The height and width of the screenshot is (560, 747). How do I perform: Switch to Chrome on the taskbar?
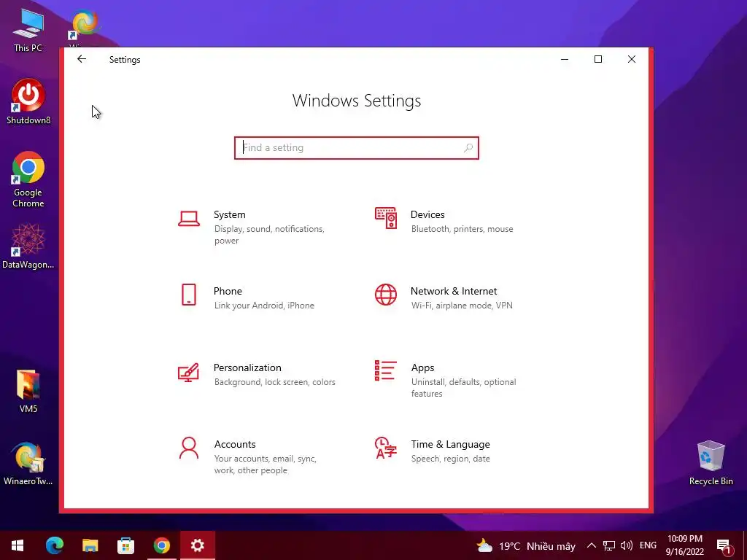pyautogui.click(x=161, y=545)
